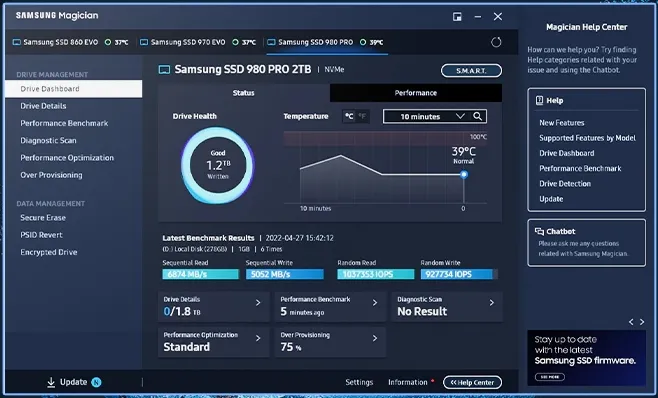Select the Samsung SSD 980 PRO tab
This screenshot has width=658, height=398.
coord(326,42)
